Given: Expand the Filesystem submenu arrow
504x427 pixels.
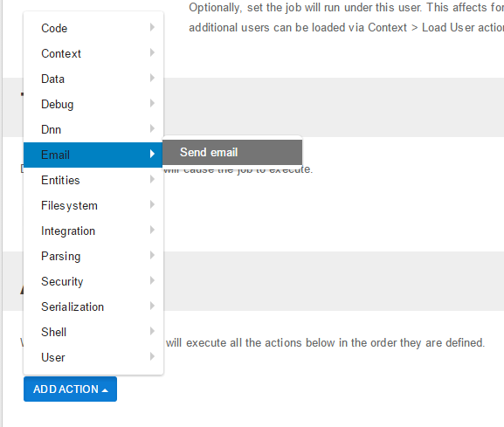Looking at the screenshot, I should click(152, 204).
